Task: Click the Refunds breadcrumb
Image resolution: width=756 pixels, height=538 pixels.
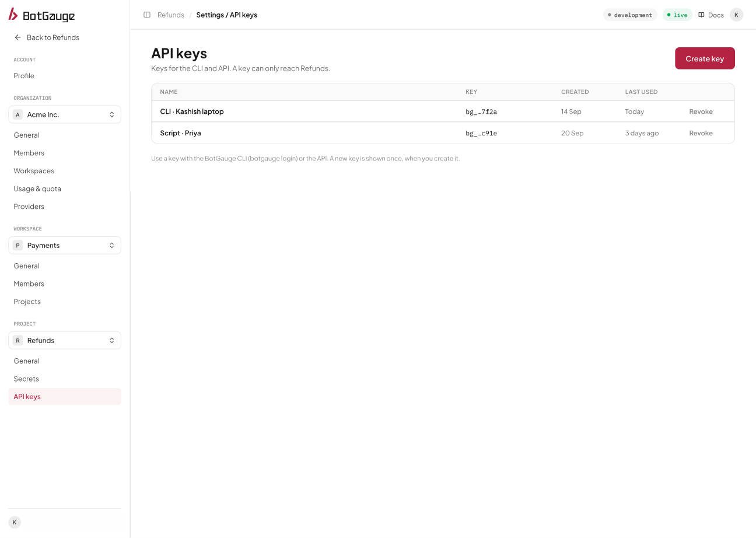Action: [171, 15]
